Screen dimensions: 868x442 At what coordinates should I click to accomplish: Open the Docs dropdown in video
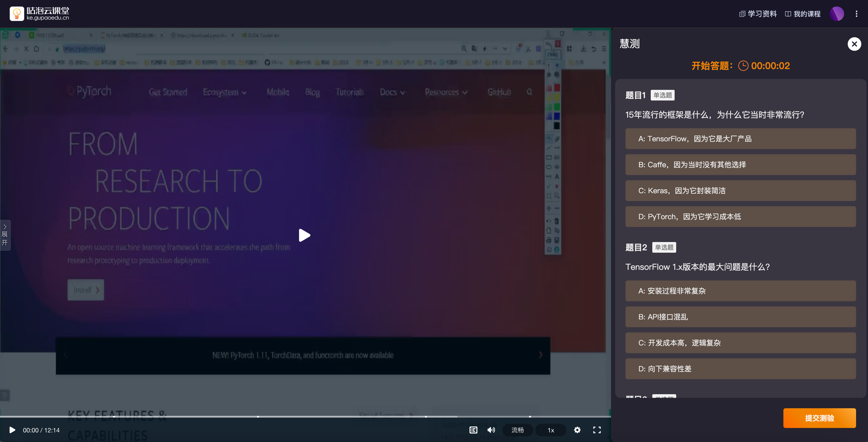pos(392,92)
